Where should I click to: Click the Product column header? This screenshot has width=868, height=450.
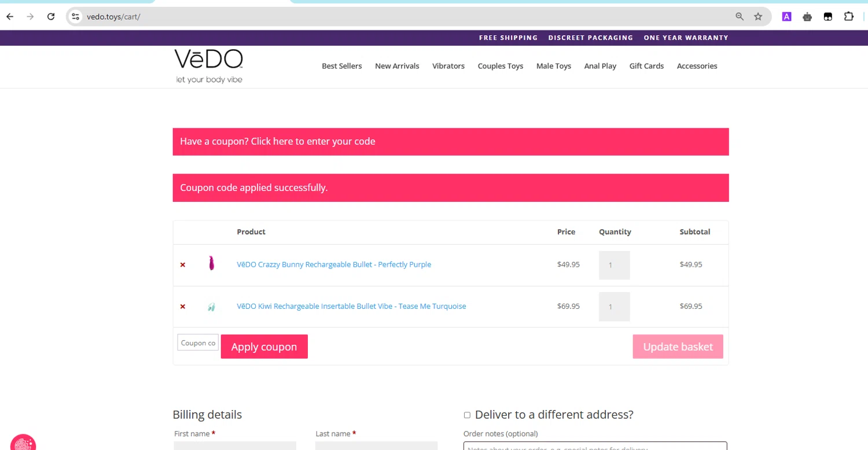(251, 232)
